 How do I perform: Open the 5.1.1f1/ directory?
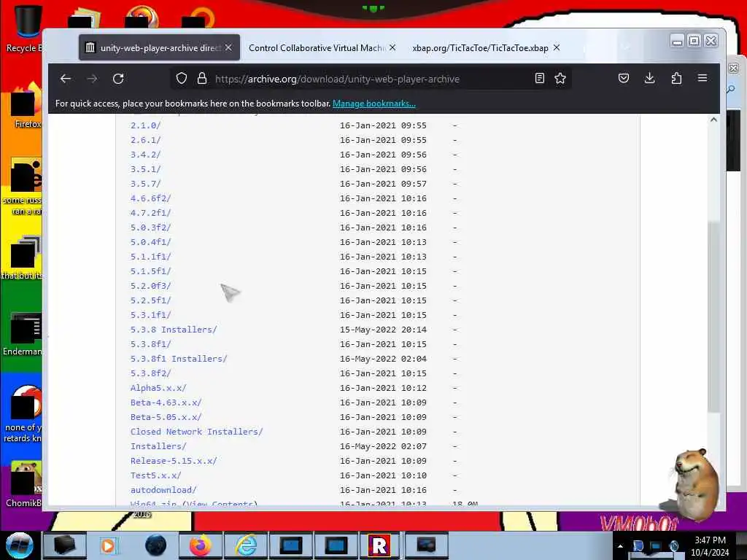click(x=150, y=257)
